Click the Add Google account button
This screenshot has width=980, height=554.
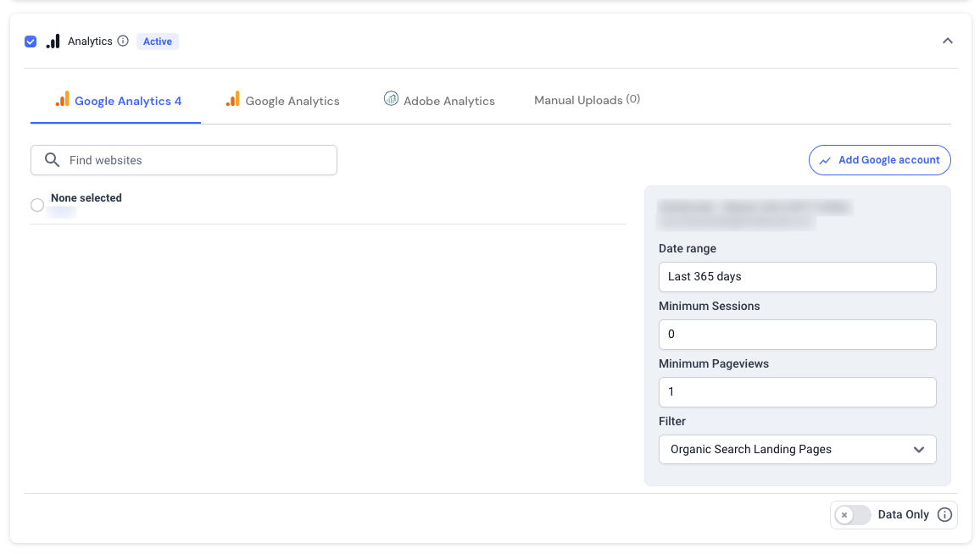click(x=880, y=160)
